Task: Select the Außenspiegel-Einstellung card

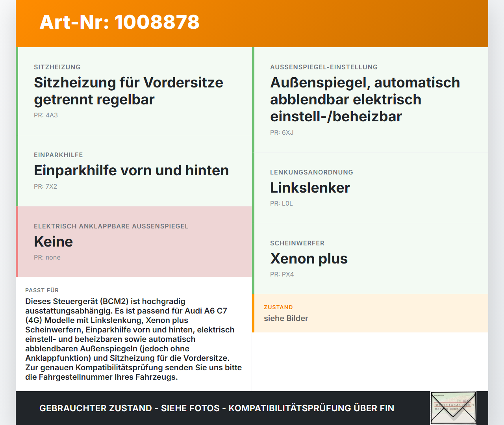Action: 365,99
